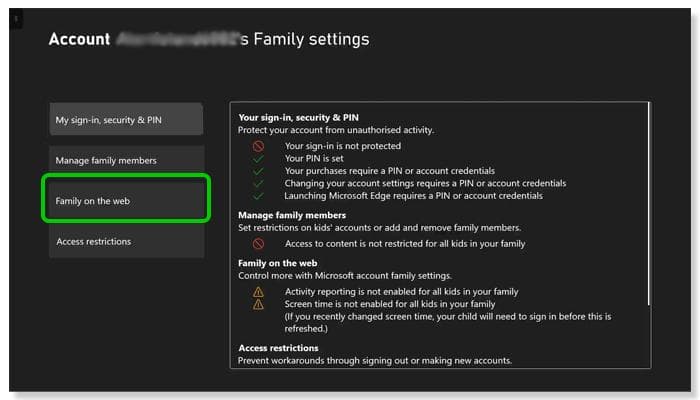
Task: Click blocked icon beside 'Your sign-in is not protected'
Action: pyautogui.click(x=258, y=146)
